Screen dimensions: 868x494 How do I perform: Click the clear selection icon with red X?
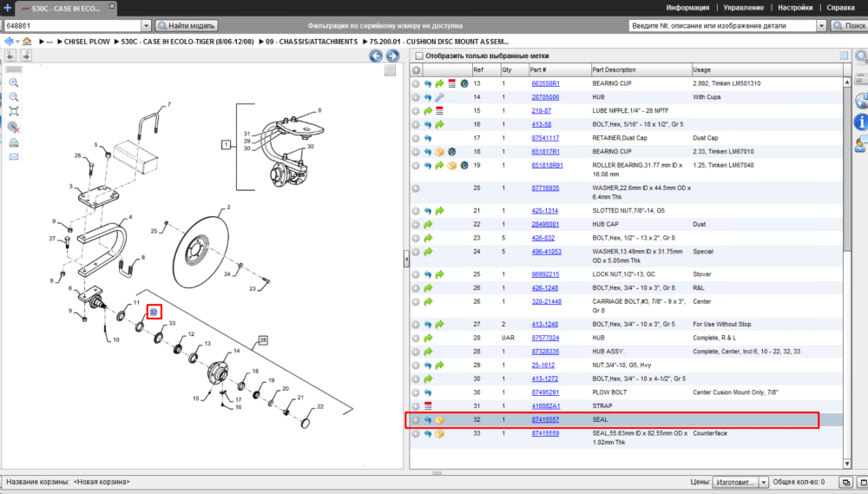[x=14, y=128]
